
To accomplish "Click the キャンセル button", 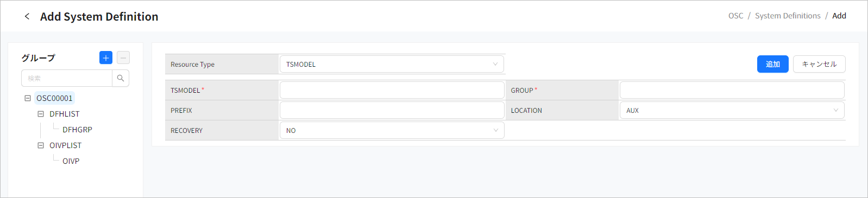I will click(819, 64).
